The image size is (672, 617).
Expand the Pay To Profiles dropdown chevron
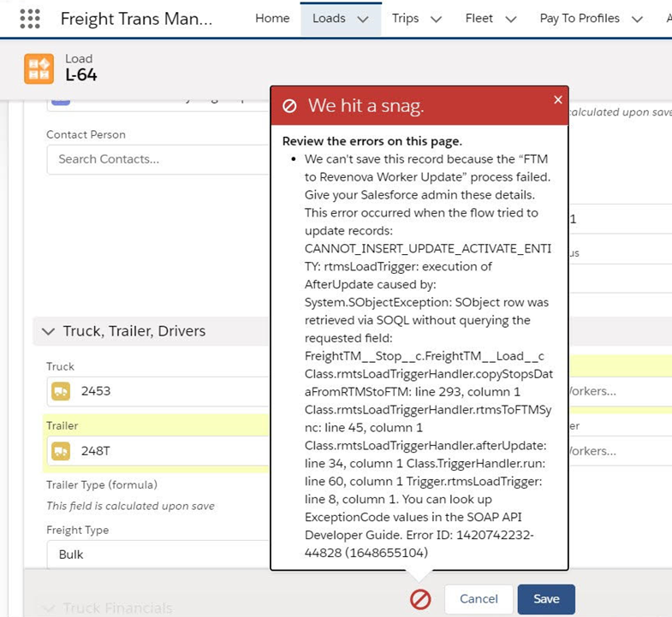(x=636, y=19)
